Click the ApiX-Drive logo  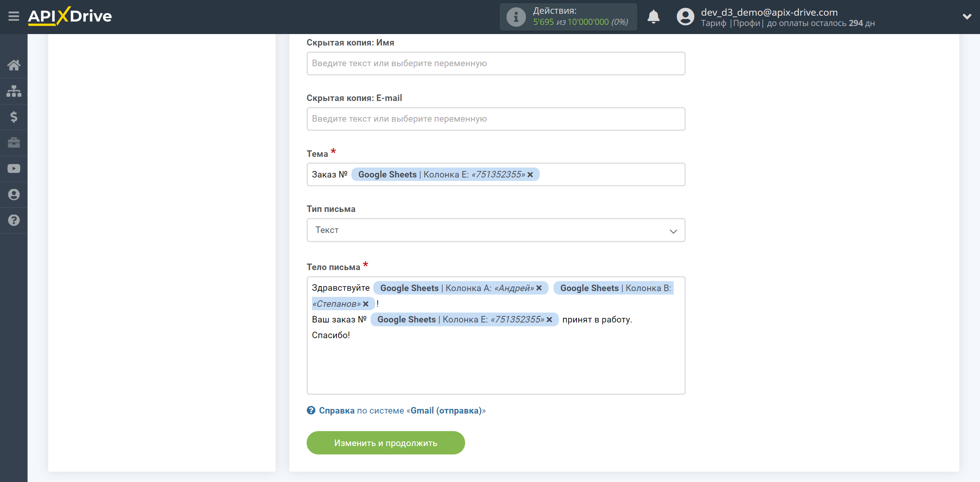tap(70, 16)
